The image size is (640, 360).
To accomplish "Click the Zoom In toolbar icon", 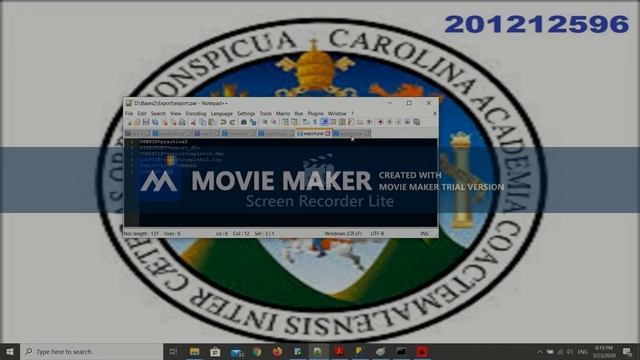I will [264, 122].
